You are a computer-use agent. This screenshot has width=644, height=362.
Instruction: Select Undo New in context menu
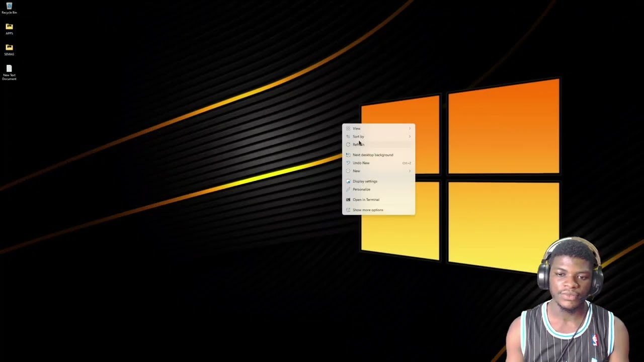click(x=378, y=163)
